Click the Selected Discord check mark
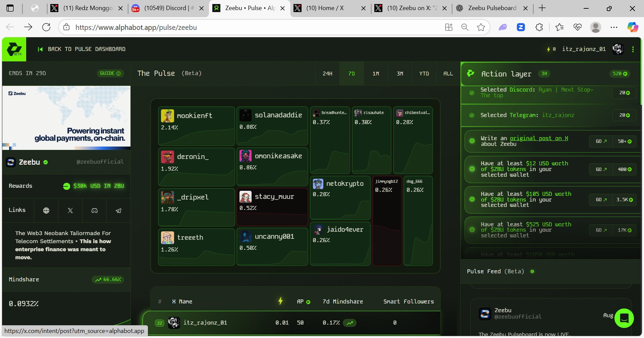The width and height of the screenshot is (644, 338). coord(472,93)
